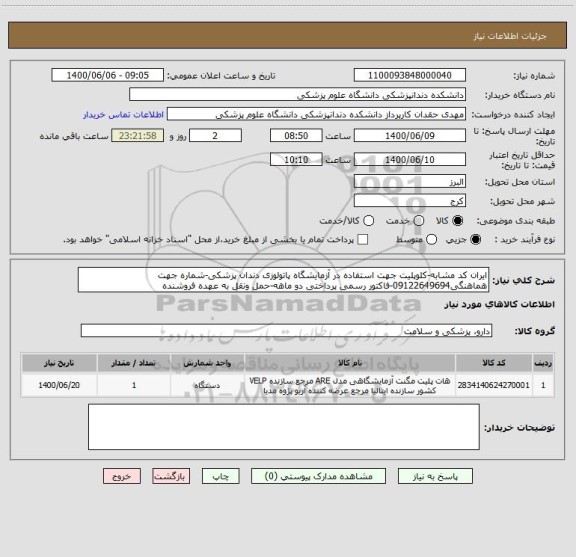Click the row number cell 1
The width and height of the screenshot is (576, 557).
(543, 385)
